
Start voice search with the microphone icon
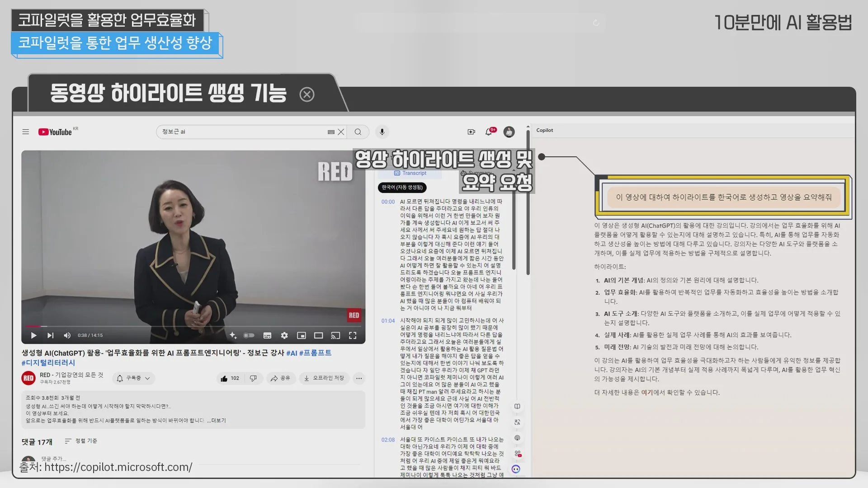coord(382,132)
